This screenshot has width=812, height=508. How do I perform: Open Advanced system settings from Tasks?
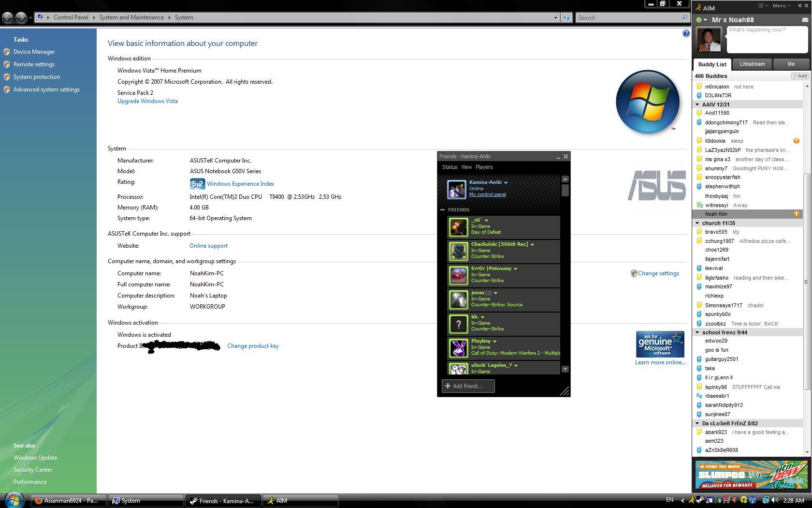(x=46, y=90)
